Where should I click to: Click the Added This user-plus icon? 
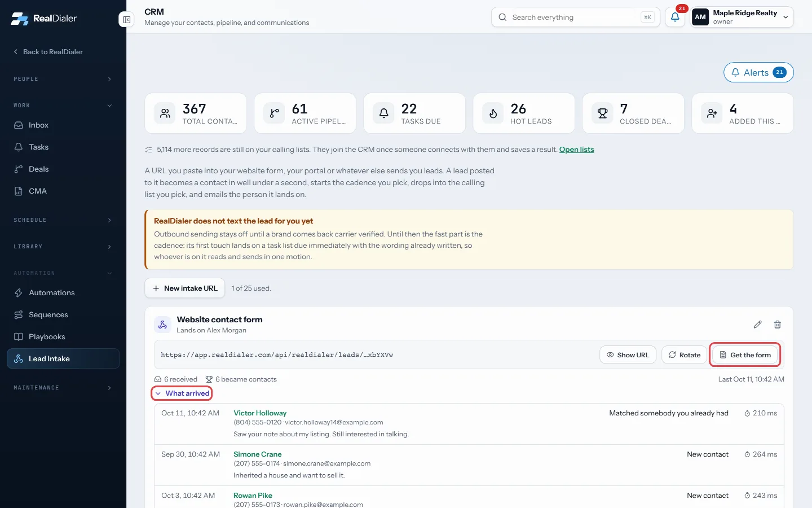(712, 113)
